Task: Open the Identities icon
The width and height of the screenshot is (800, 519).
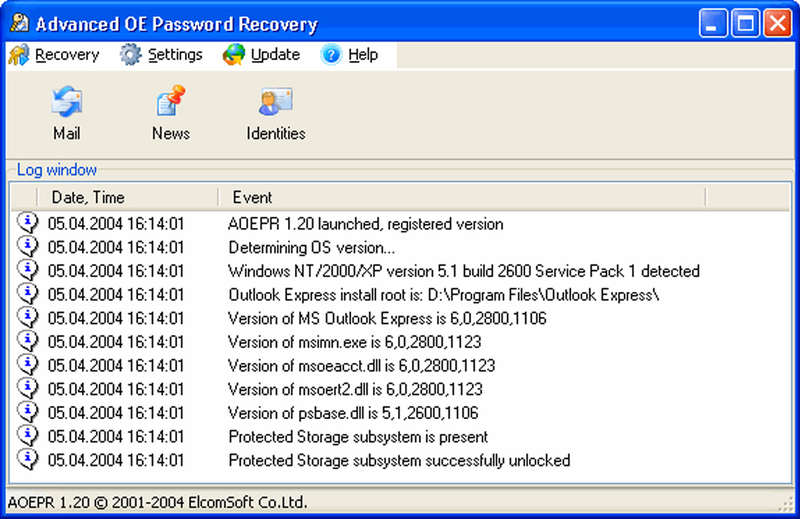Action: [x=276, y=102]
